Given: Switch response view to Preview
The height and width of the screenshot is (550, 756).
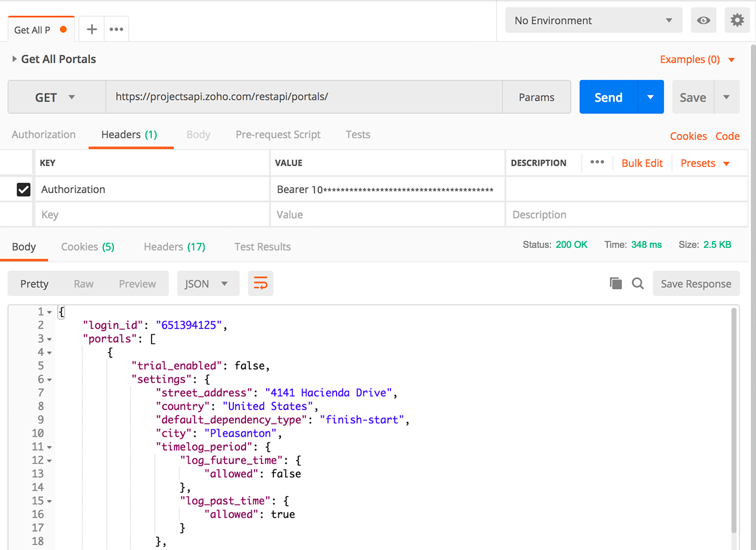Looking at the screenshot, I should point(137,283).
